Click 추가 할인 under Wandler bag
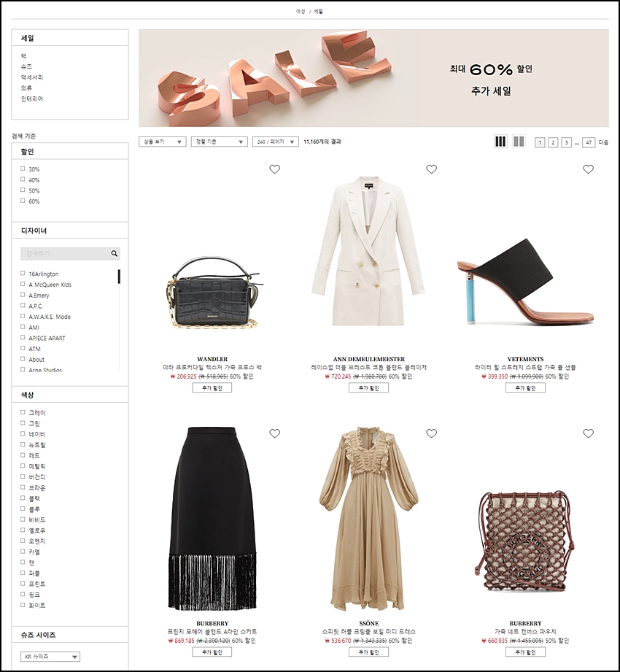The height and width of the screenshot is (672, 620). tap(212, 388)
